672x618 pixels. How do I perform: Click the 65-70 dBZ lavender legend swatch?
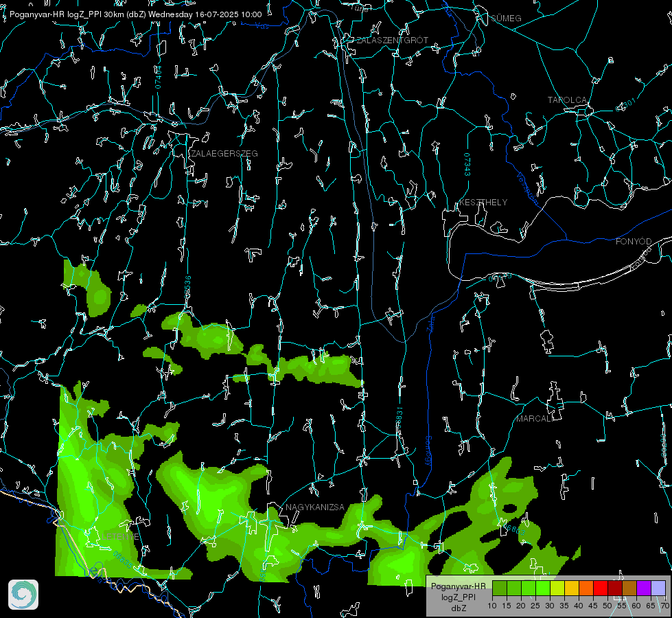pos(658,588)
